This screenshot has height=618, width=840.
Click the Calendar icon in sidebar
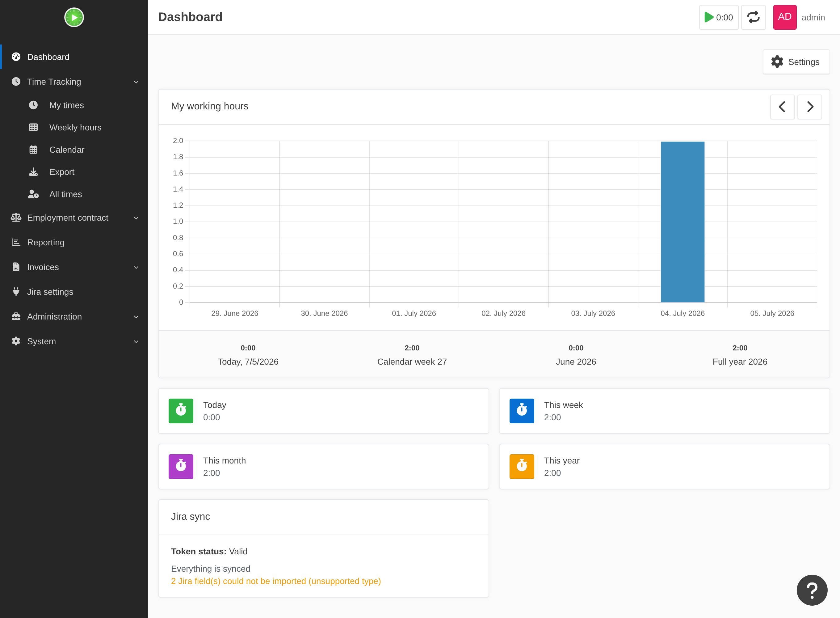pyautogui.click(x=33, y=150)
